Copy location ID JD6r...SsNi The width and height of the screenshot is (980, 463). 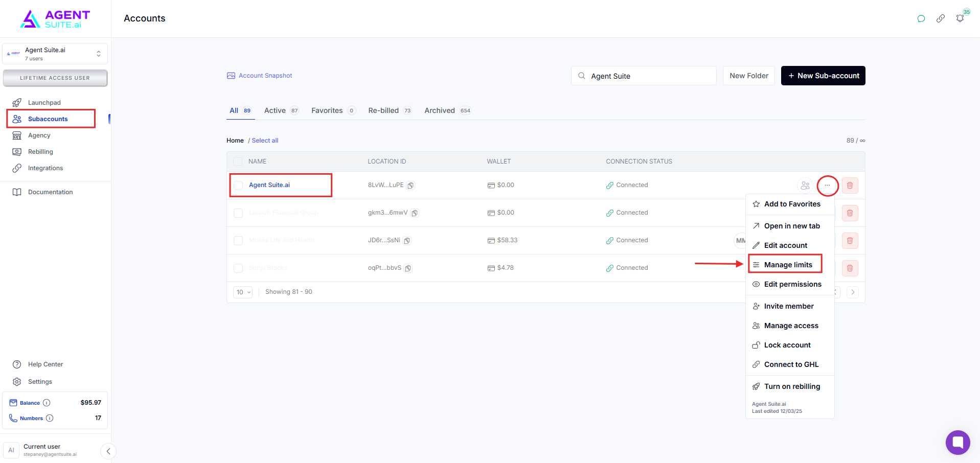pos(407,241)
